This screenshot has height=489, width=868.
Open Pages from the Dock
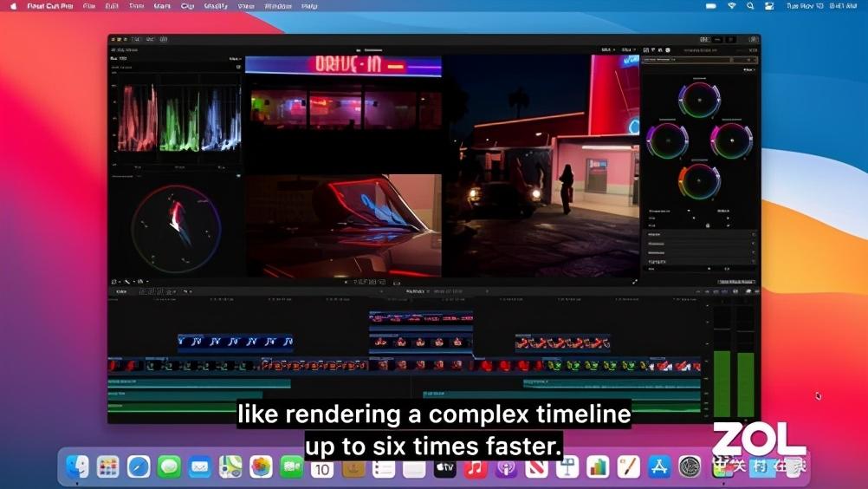coord(628,466)
